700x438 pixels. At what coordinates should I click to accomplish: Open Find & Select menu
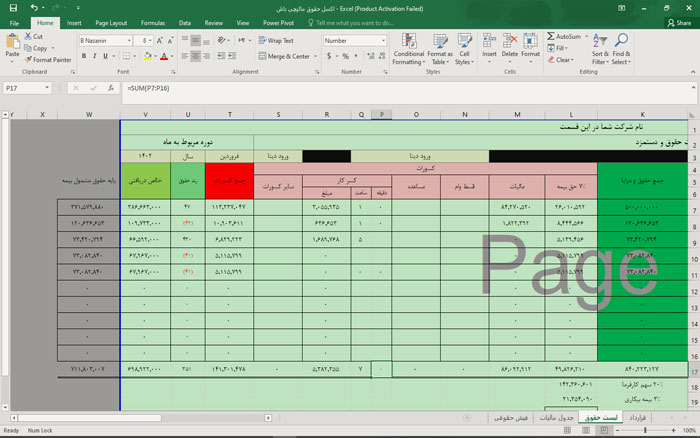tap(621, 49)
